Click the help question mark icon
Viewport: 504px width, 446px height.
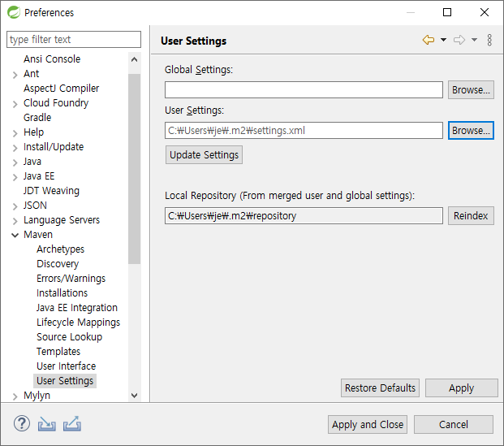[21, 423]
